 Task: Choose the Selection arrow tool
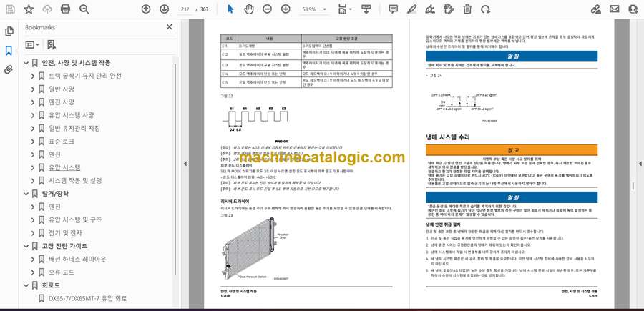tap(230, 9)
